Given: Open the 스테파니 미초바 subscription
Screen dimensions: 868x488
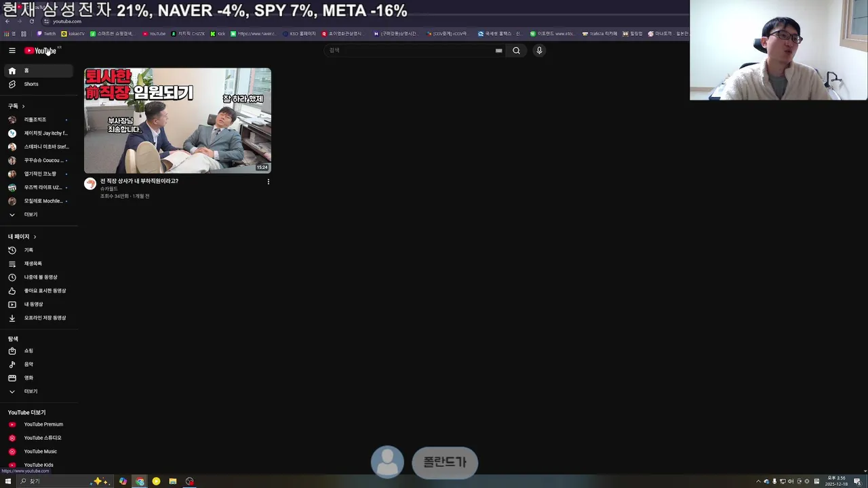Looking at the screenshot, I should click(x=39, y=146).
